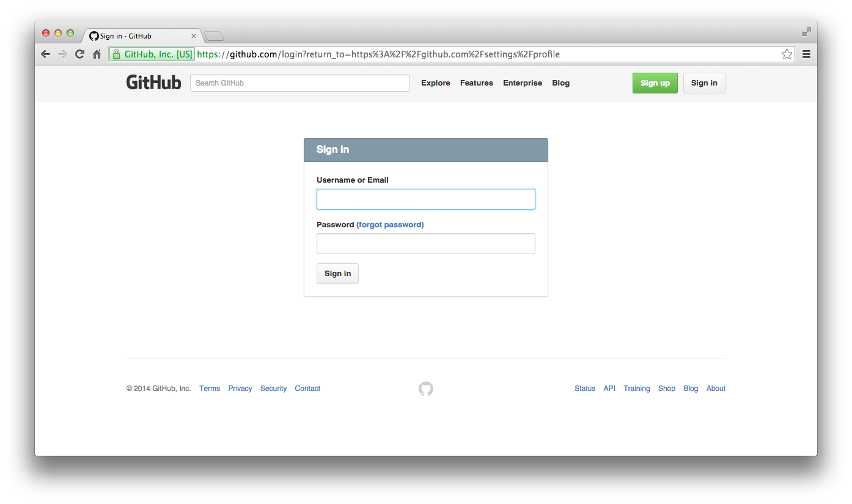
Task: Open the Explore page
Action: click(436, 83)
